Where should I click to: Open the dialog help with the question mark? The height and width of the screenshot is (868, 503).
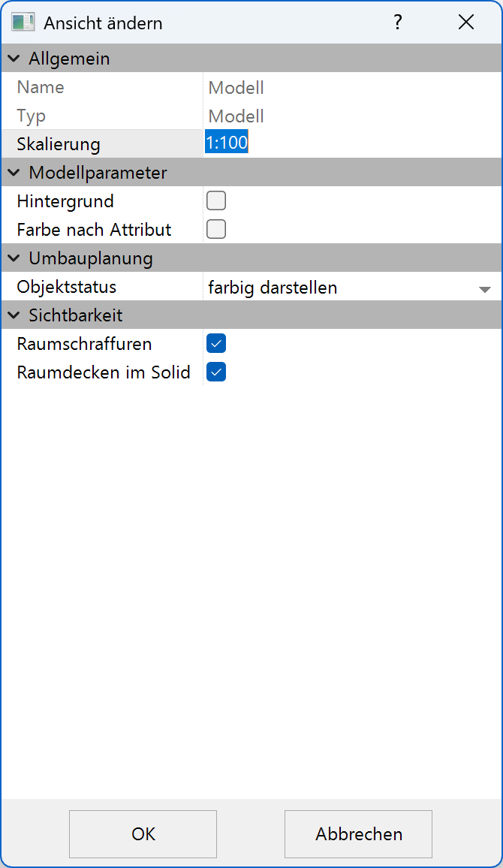click(397, 22)
